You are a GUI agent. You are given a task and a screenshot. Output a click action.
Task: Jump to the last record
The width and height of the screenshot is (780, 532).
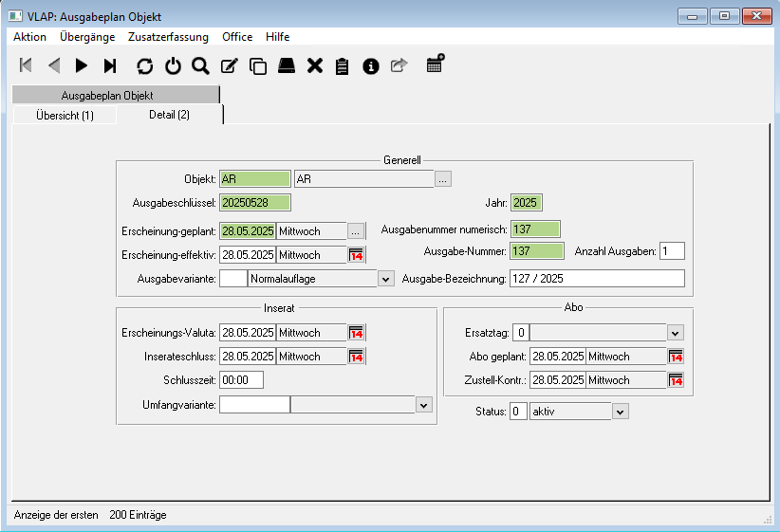tap(110, 65)
